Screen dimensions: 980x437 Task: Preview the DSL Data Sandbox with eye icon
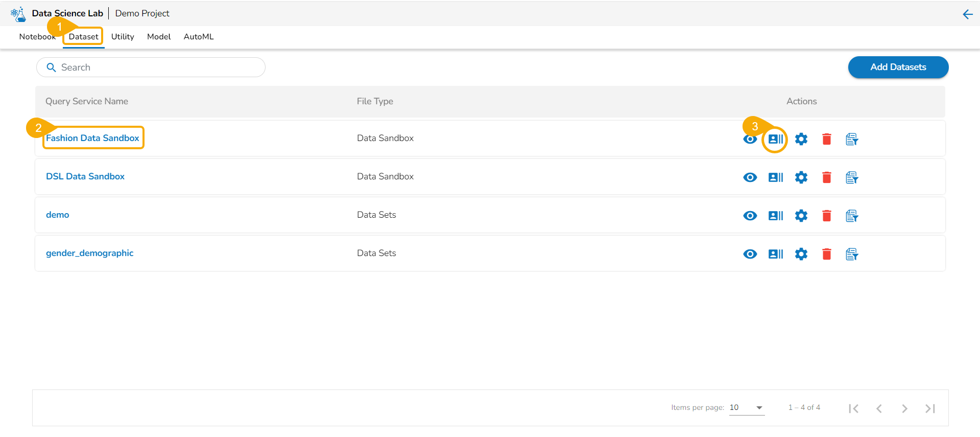click(x=750, y=177)
